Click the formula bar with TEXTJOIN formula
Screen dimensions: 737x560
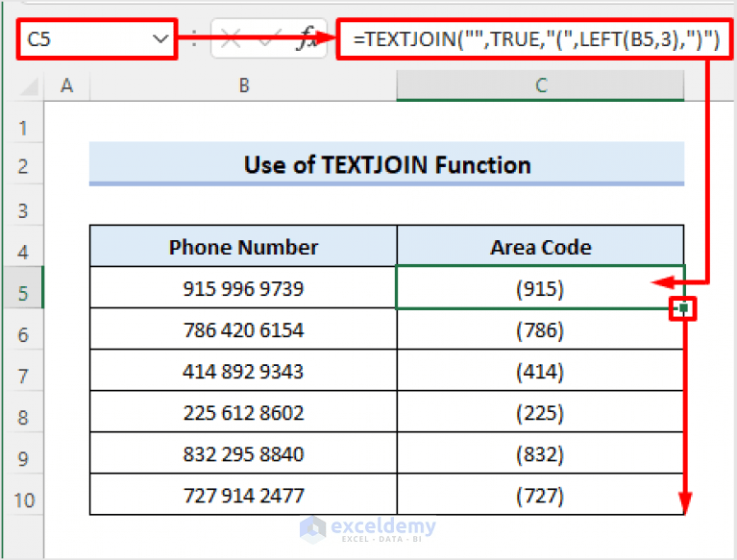(x=535, y=39)
